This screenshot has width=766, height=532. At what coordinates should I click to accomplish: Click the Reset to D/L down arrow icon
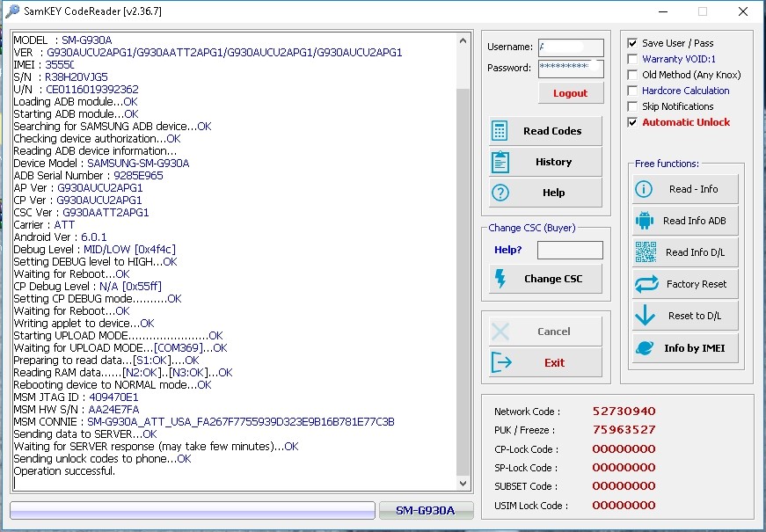click(645, 315)
